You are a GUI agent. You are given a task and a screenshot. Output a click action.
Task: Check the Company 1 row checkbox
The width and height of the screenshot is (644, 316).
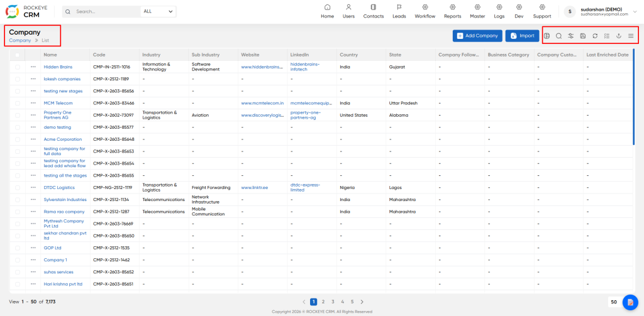coord(17,260)
